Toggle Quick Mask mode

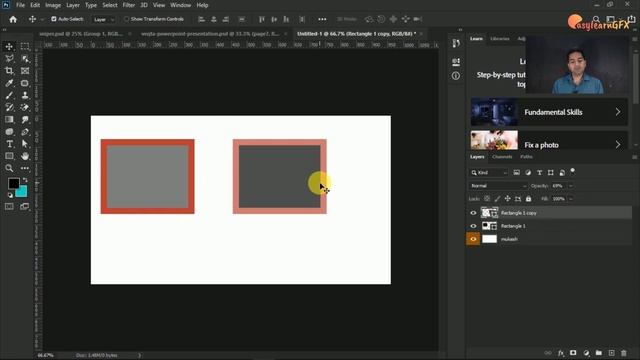9,207
